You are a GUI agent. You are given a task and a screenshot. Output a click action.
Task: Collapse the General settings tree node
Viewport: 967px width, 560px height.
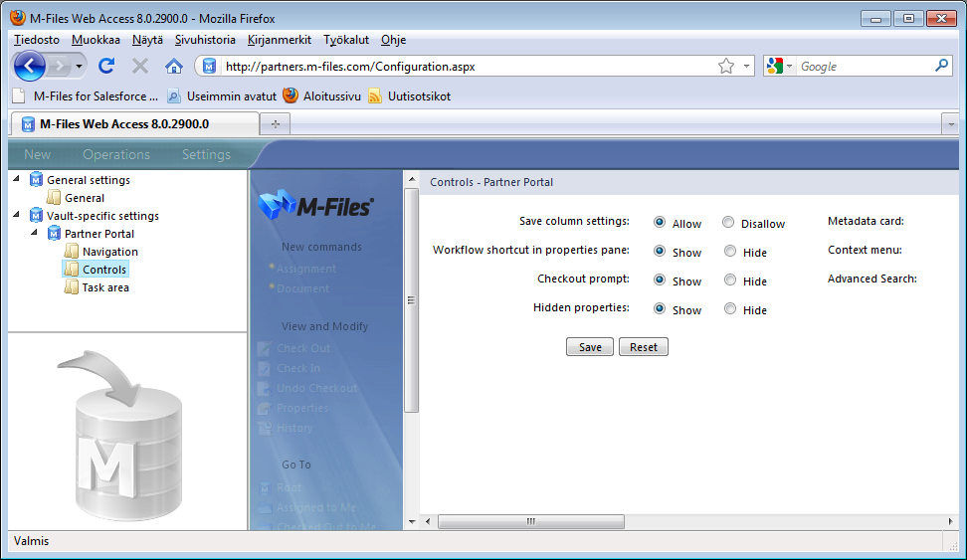pos(17,179)
